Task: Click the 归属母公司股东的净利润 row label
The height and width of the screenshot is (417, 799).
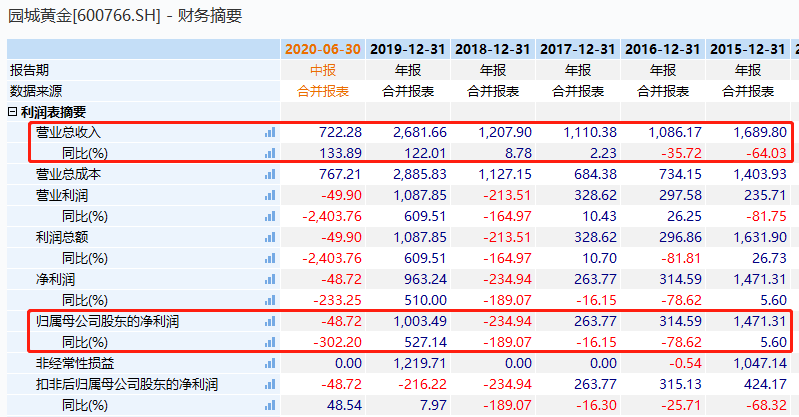Action: 108,322
